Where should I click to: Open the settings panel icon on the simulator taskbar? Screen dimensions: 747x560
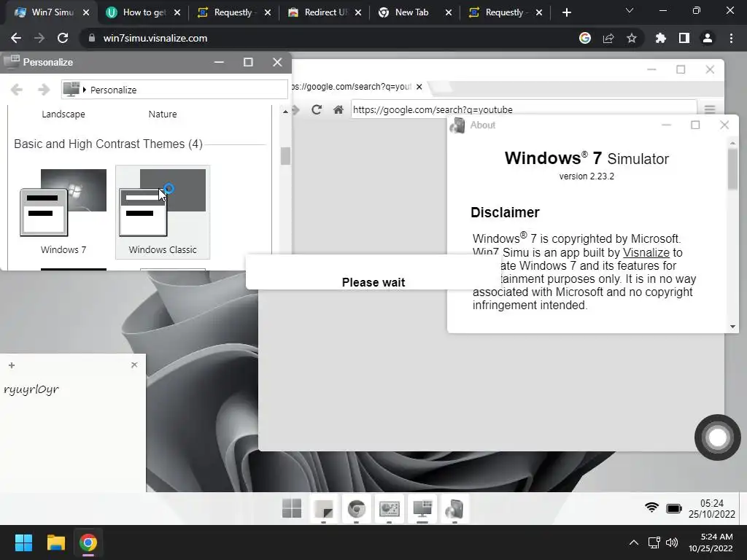pos(390,509)
